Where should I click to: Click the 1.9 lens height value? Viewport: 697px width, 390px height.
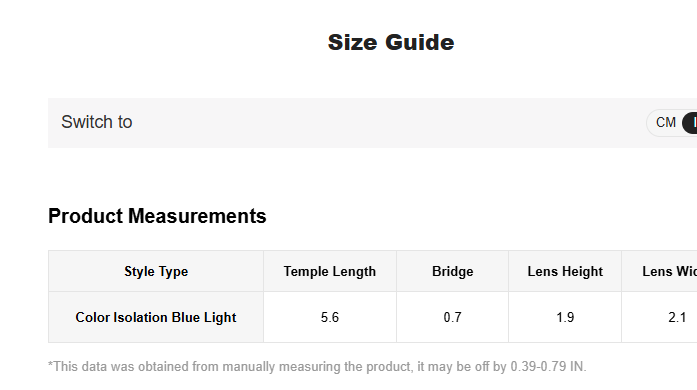pos(565,318)
